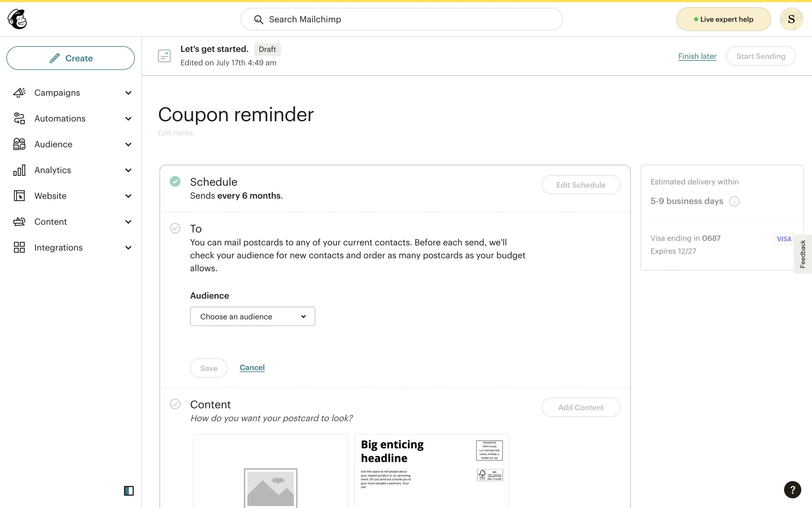Click the Content step status circle
Screen dimensions: 812x508
(175, 404)
